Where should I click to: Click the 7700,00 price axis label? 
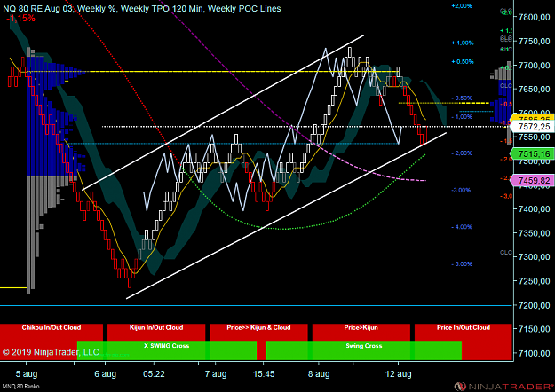(x=534, y=66)
